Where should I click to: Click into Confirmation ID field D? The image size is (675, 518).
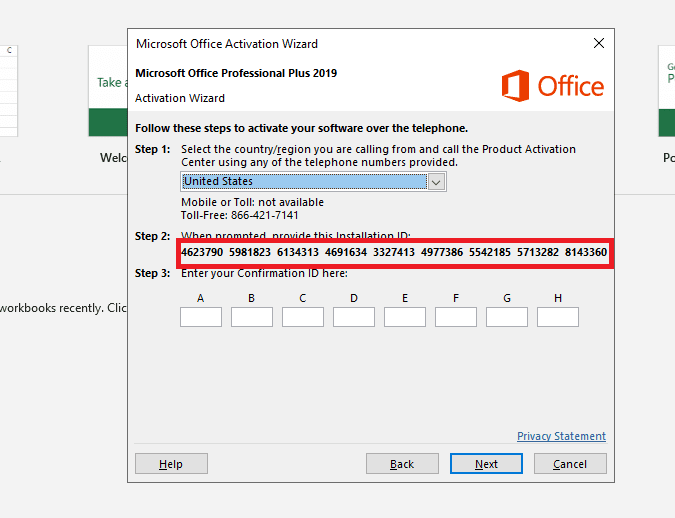click(x=354, y=317)
